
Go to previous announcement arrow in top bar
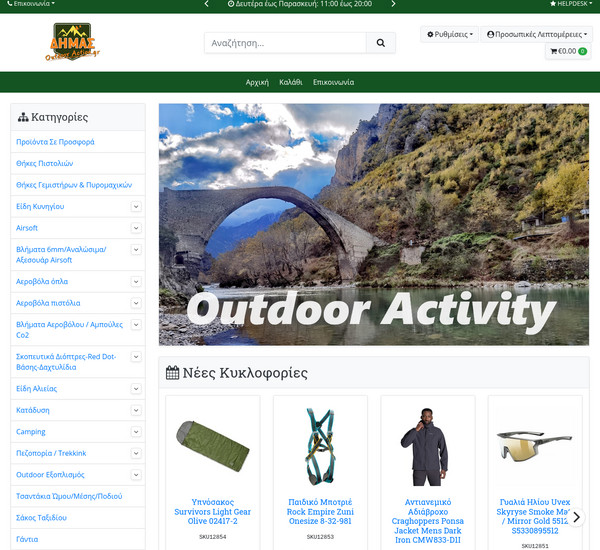tap(207, 4)
